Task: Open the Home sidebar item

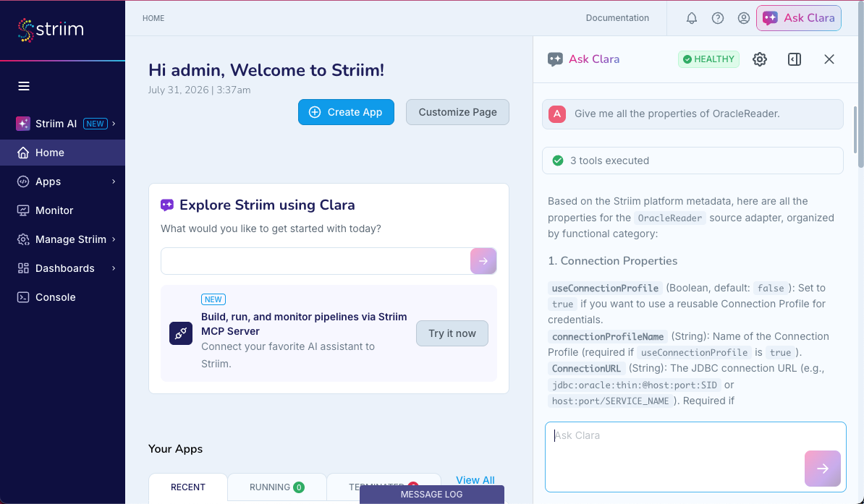Action: click(x=62, y=153)
